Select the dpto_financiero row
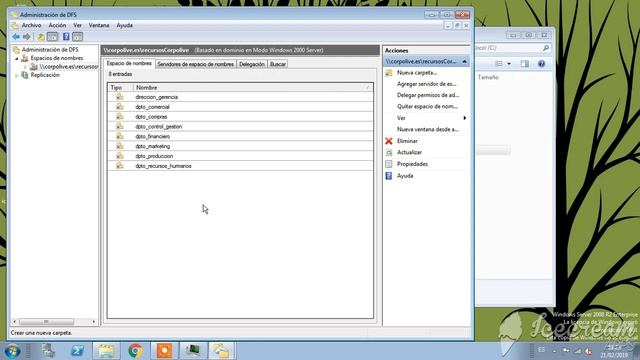This screenshot has height=360, width=640. click(240, 136)
